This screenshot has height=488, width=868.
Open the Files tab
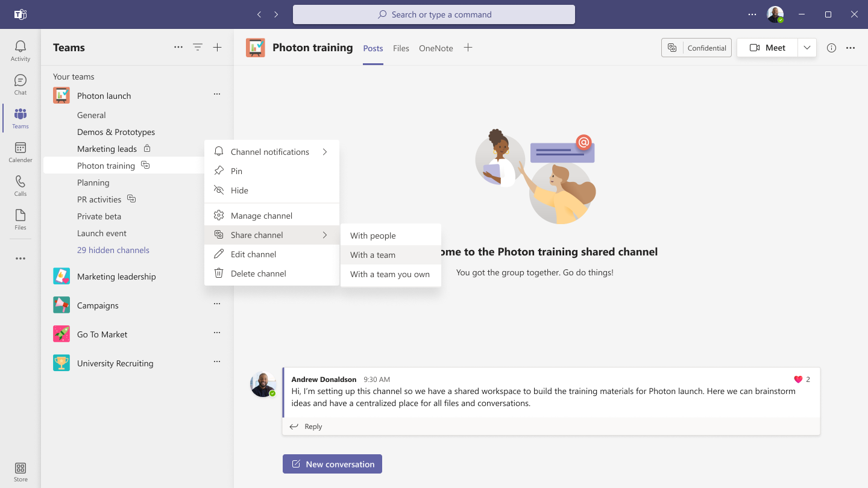(x=401, y=48)
